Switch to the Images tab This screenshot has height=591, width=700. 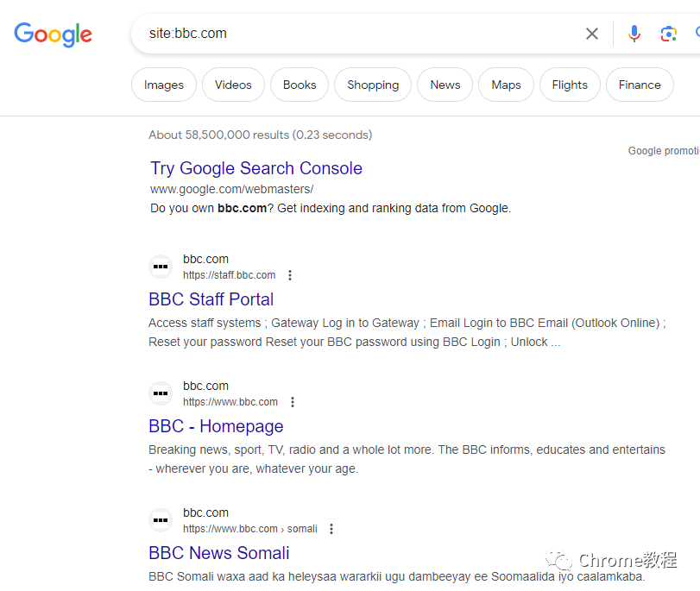(164, 85)
